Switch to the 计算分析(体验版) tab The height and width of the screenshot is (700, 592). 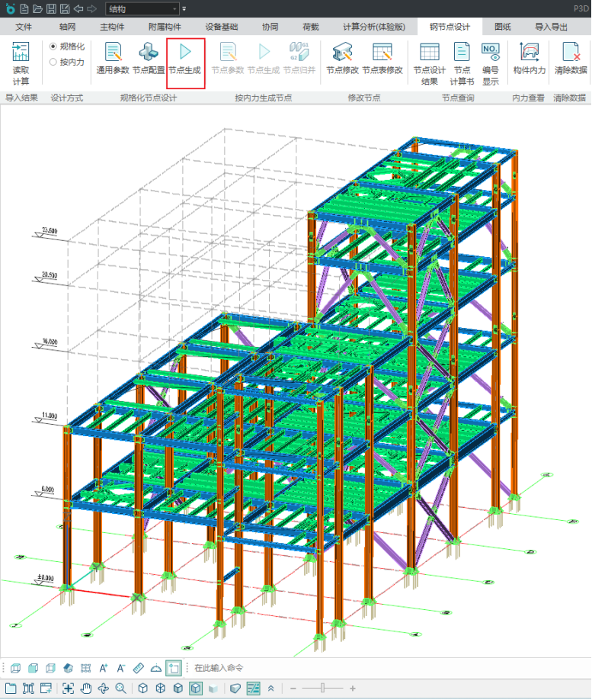(x=374, y=27)
